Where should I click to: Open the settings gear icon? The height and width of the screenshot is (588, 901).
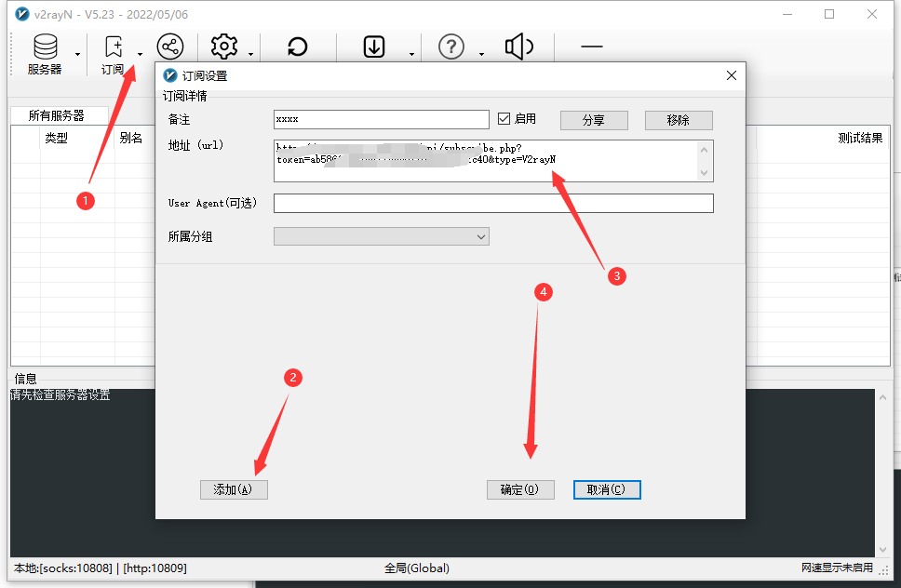tap(224, 47)
